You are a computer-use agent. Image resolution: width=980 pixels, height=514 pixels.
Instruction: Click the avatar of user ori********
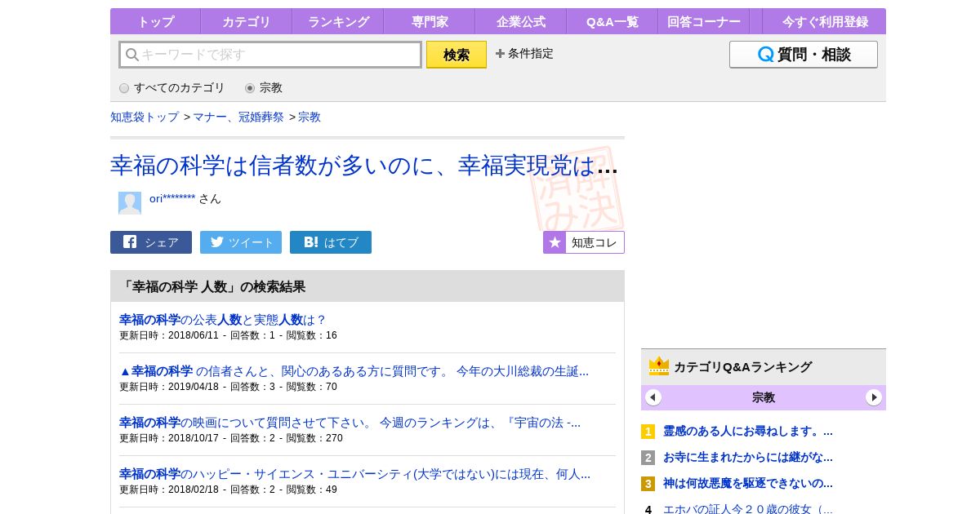point(130,202)
